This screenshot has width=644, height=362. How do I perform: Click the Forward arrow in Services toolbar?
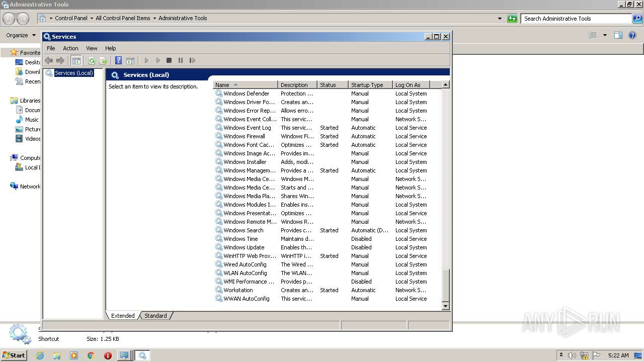pyautogui.click(x=60, y=60)
